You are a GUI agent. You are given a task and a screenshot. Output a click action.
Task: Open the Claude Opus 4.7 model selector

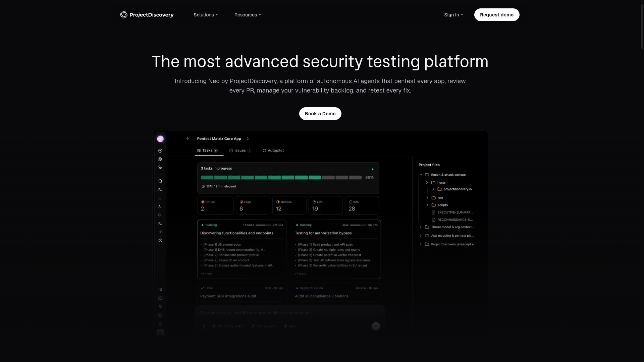pos(228,326)
